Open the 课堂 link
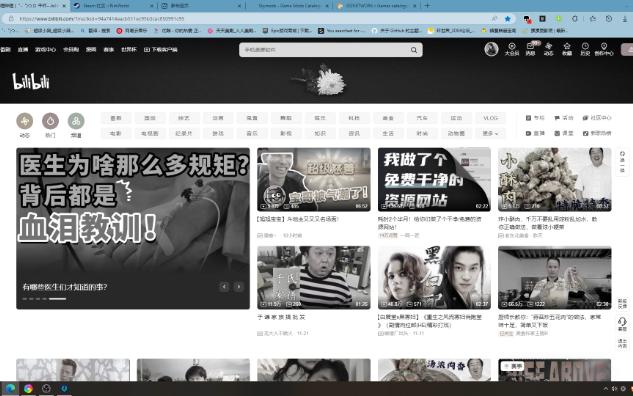Screen dimensions: 633x396 564,133
